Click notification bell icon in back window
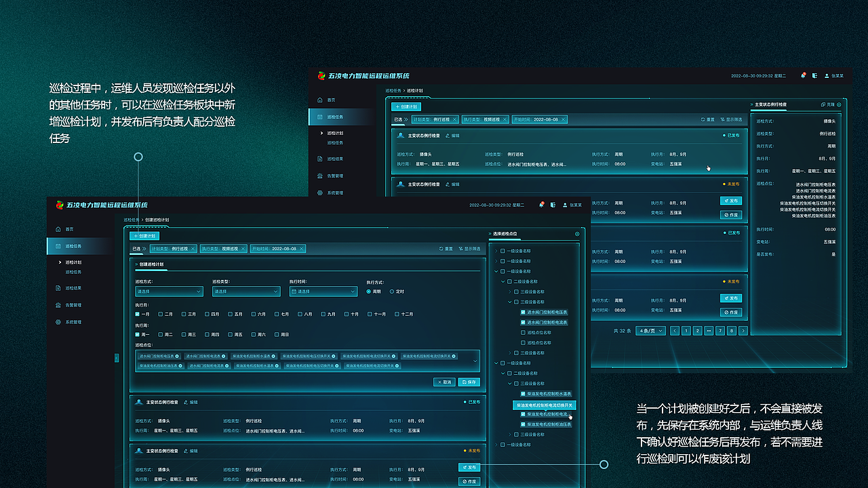The image size is (868, 488). tap(804, 75)
